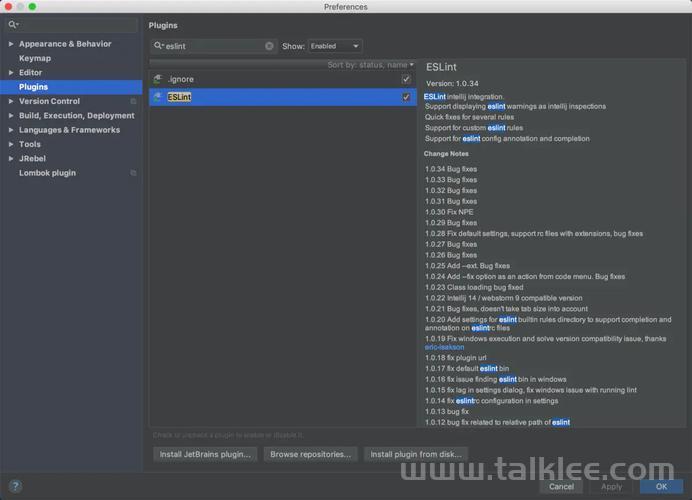Select Plugins in settings sidebar
The height and width of the screenshot is (500, 692).
(71, 87)
